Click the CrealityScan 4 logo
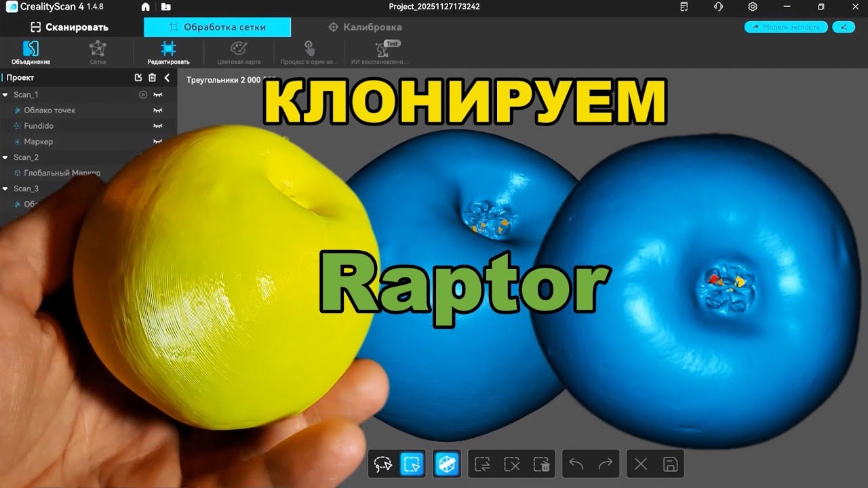Image resolution: width=868 pixels, height=488 pixels. (x=12, y=7)
